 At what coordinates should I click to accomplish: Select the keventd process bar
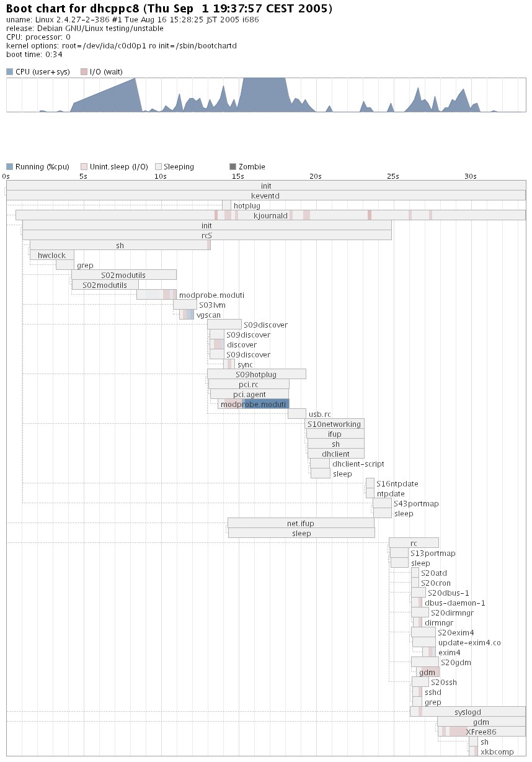pos(265,195)
